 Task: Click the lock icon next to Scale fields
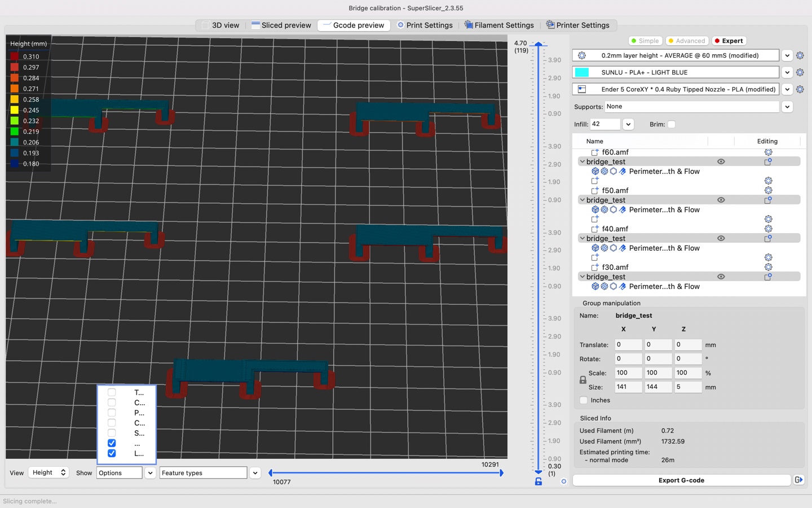tap(583, 379)
